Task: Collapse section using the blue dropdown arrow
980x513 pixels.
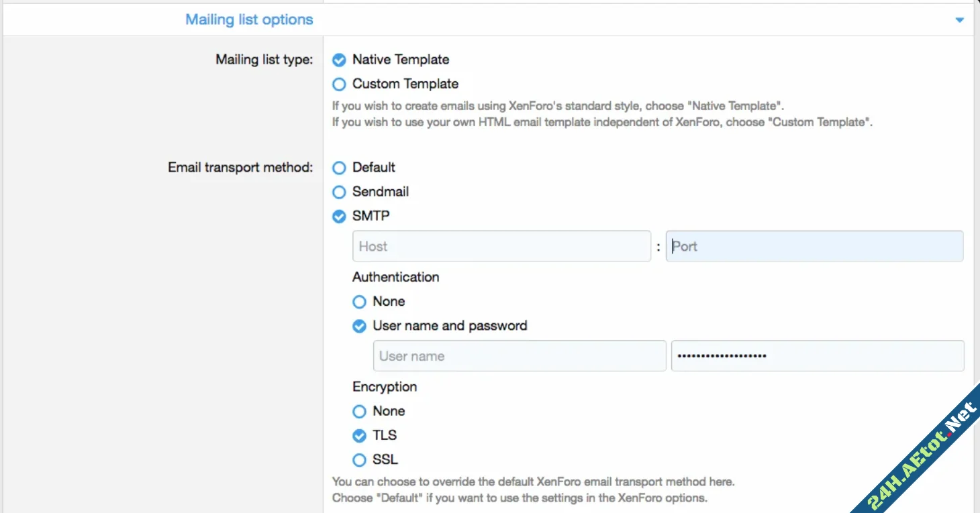Action: pyautogui.click(x=959, y=20)
